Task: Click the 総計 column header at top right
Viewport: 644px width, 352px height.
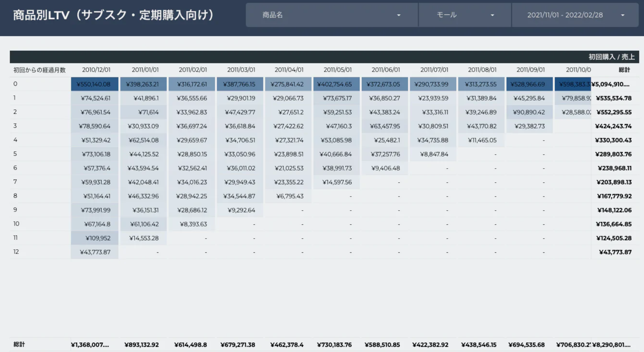Action: pos(624,70)
